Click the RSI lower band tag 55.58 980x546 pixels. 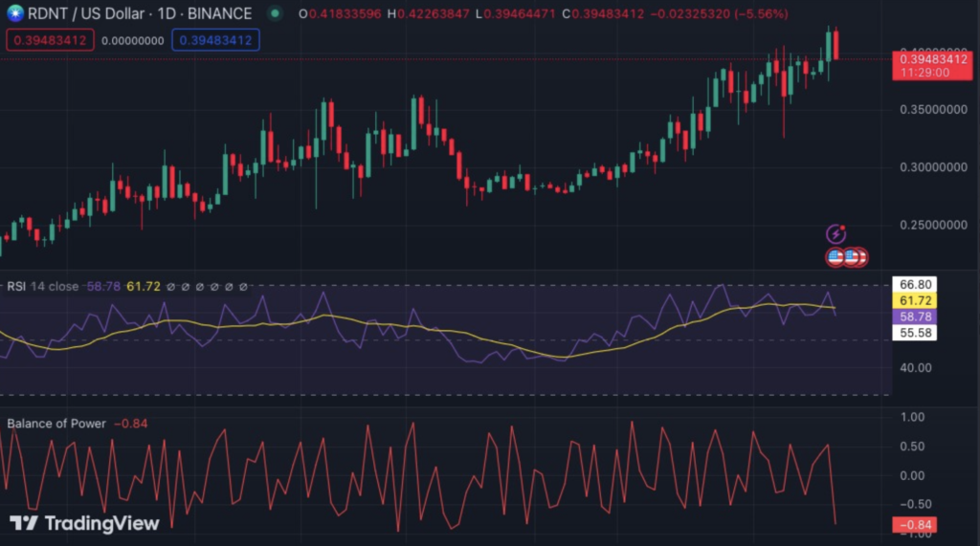[914, 333]
